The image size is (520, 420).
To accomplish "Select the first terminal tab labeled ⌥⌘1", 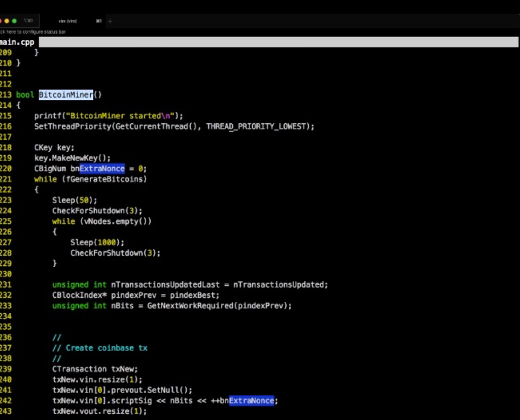I will point(29,21).
